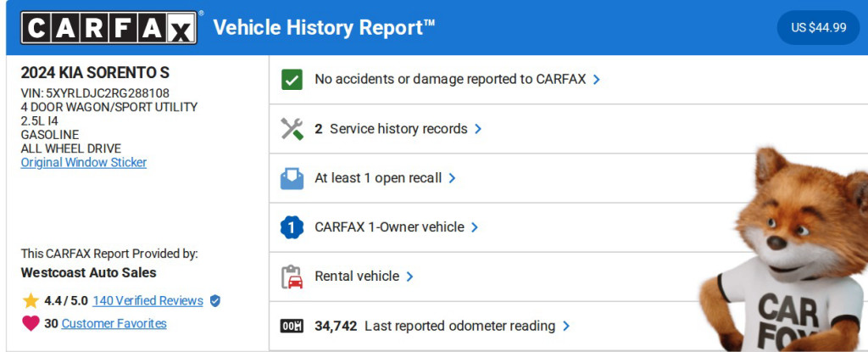Open the Rental vehicle section
The image size is (868, 352).
pyautogui.click(x=357, y=277)
